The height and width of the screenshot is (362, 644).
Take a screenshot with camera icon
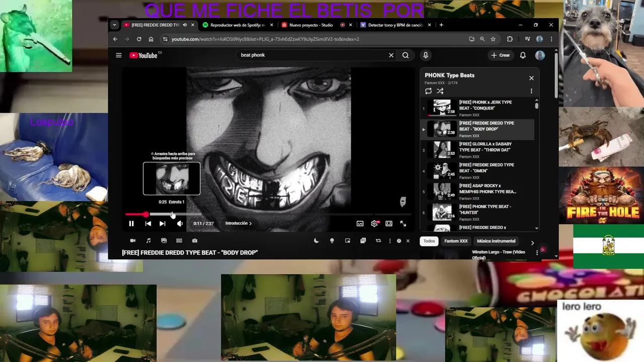195,241
